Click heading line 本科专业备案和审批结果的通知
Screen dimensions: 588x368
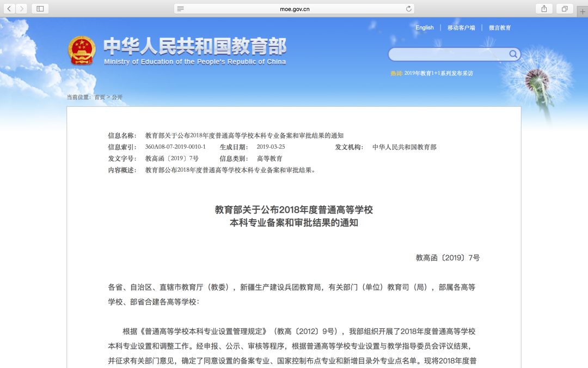293,222
